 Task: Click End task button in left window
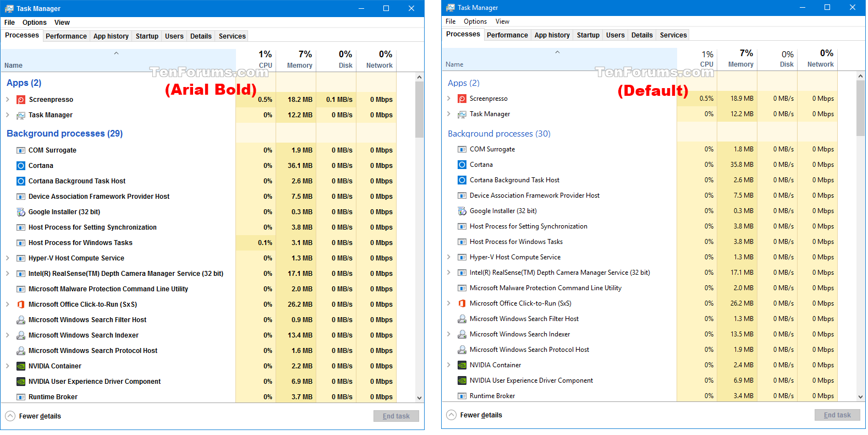click(396, 416)
